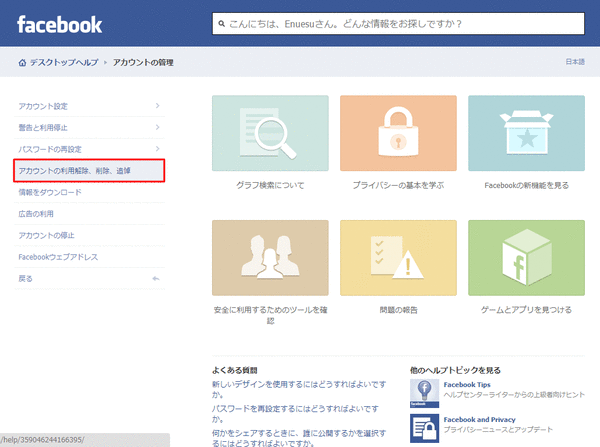Open FAQ パスワードを再設定するには link
The height and width of the screenshot is (447, 600).
pyautogui.click(x=295, y=414)
